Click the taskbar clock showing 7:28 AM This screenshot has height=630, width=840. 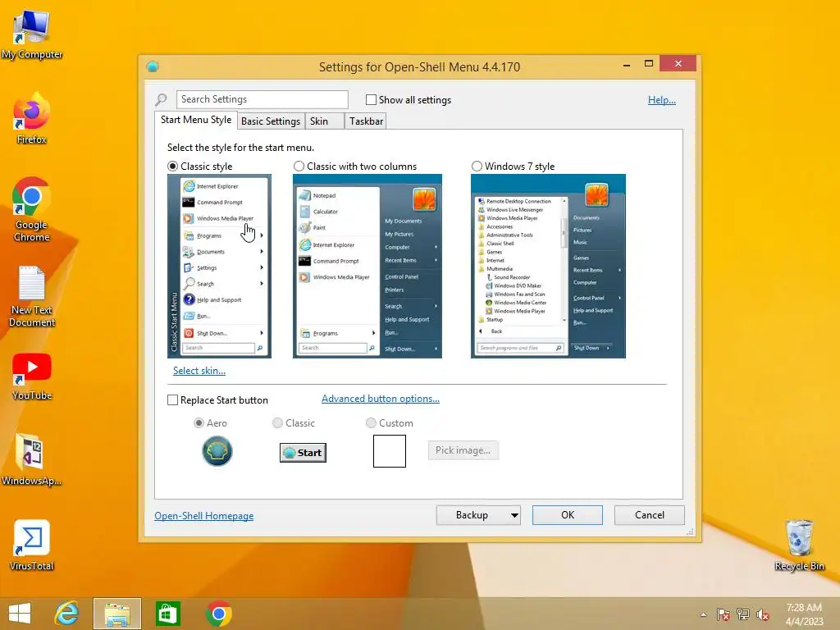(804, 608)
